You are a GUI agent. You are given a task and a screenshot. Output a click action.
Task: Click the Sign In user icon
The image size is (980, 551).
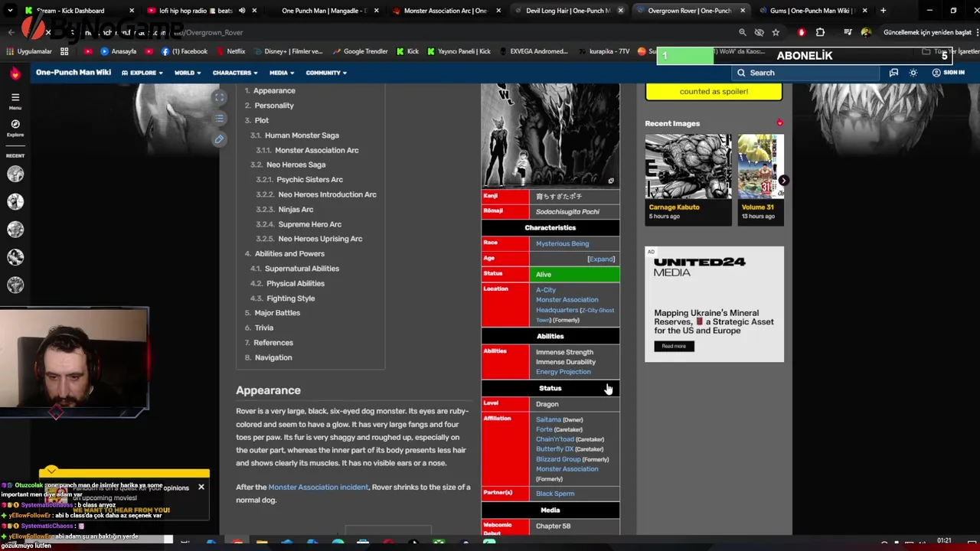948,73
